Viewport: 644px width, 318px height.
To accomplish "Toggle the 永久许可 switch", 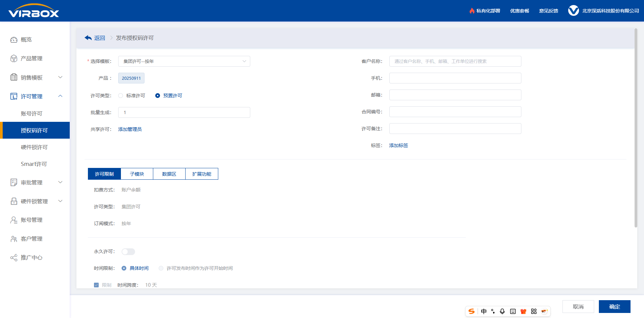I will [128, 252].
